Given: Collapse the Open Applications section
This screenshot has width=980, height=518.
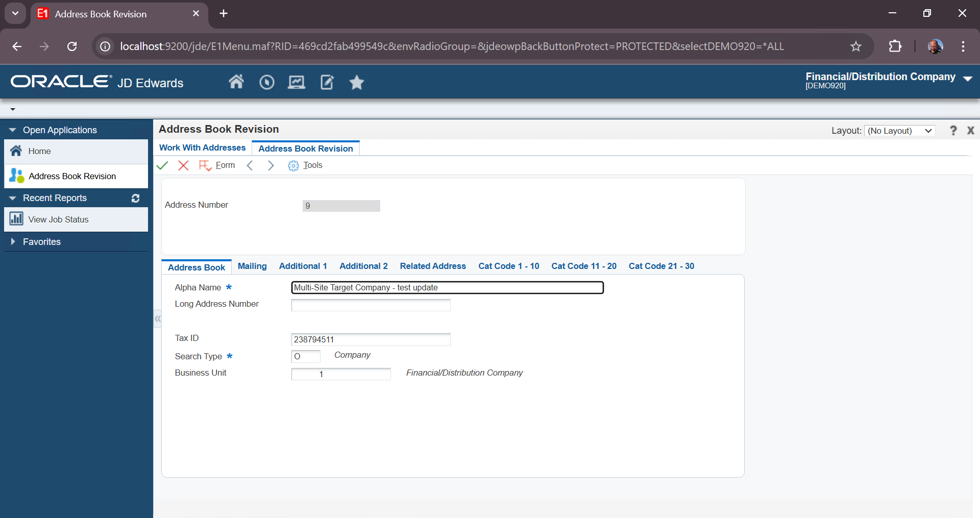Looking at the screenshot, I should click(x=13, y=130).
